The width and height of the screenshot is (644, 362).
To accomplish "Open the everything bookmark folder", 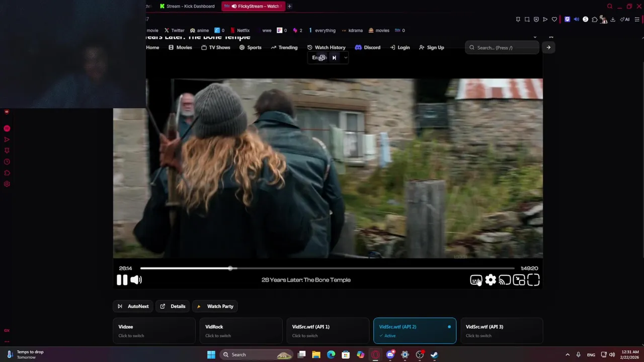I will click(321, 30).
